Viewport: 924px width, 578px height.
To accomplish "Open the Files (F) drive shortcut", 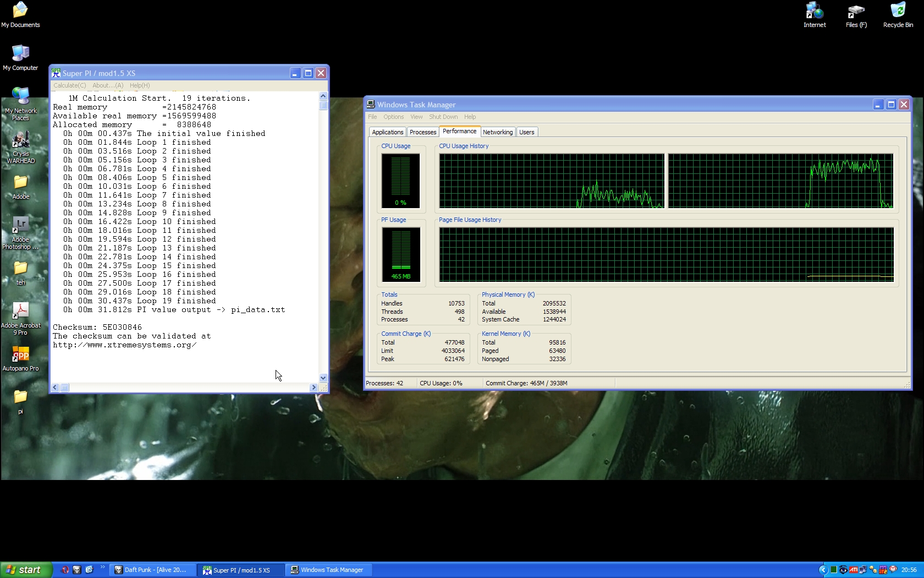I will coord(856,11).
